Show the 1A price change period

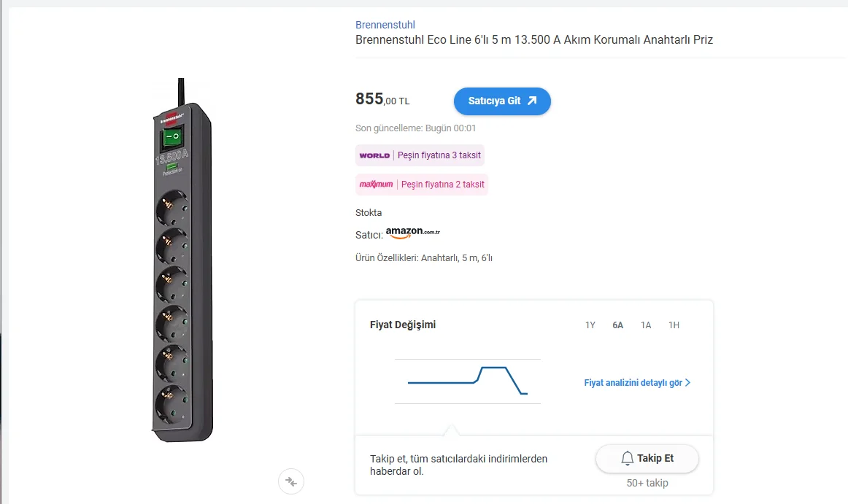646,325
